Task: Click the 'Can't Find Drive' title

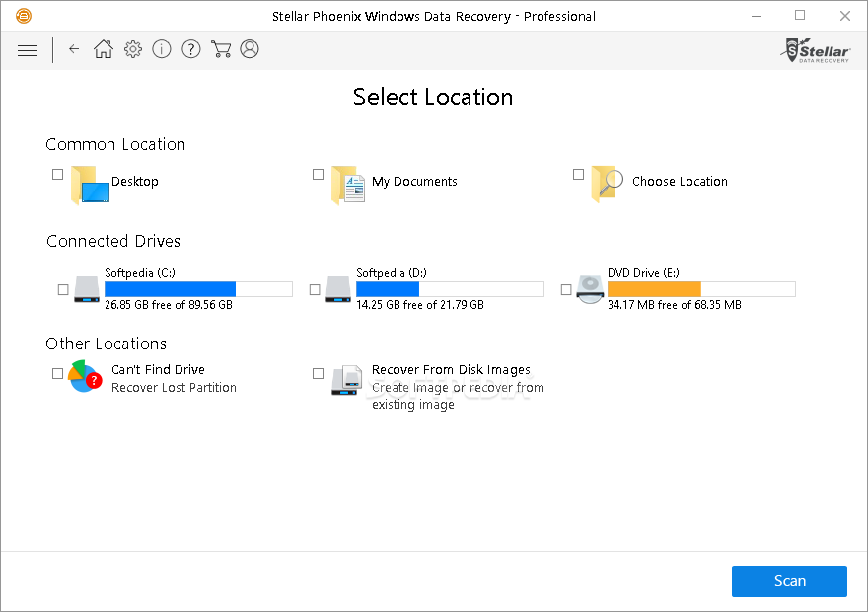Action: [159, 369]
